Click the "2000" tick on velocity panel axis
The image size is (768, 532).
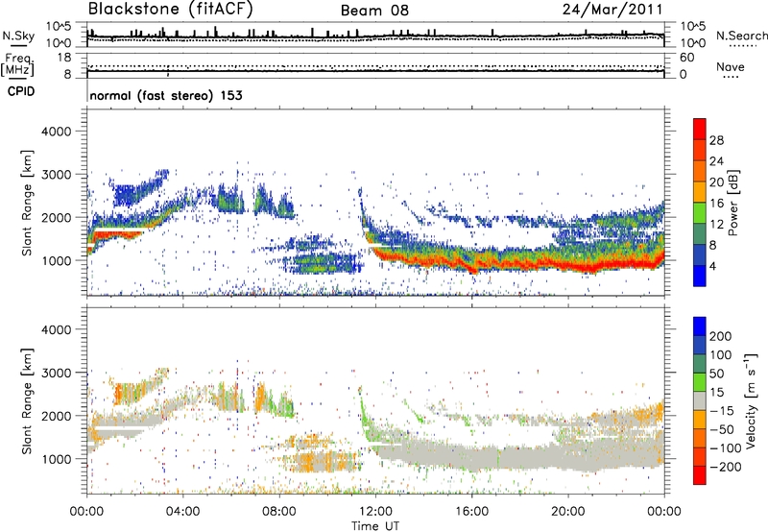(x=56, y=416)
